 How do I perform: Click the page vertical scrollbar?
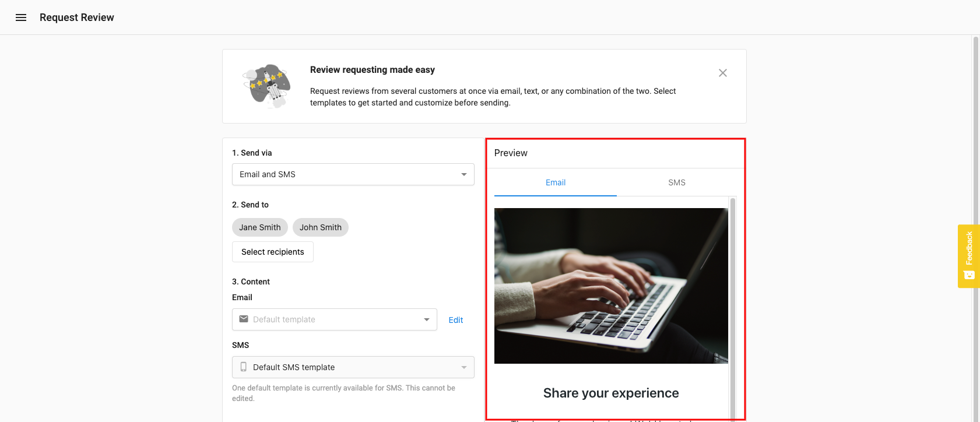976,228
